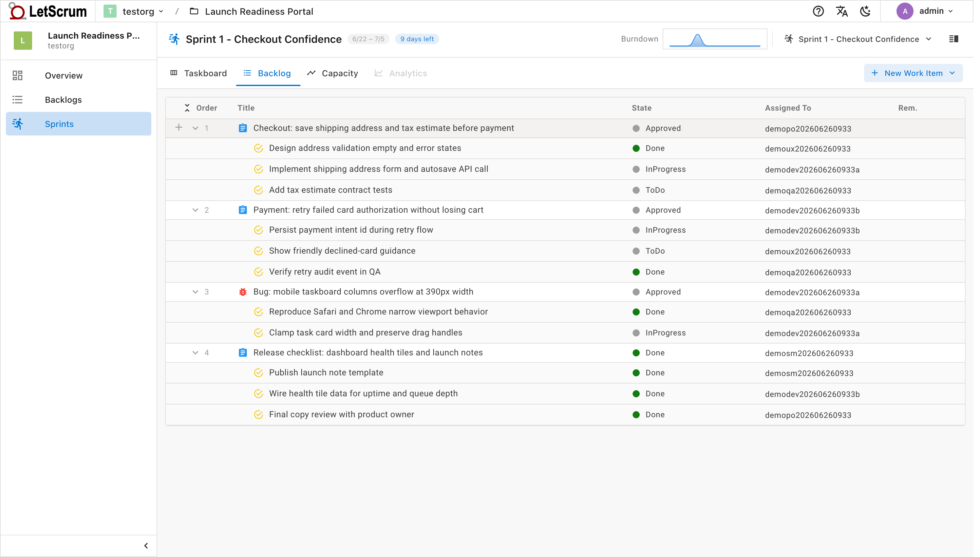Click the red bug icon

click(243, 292)
